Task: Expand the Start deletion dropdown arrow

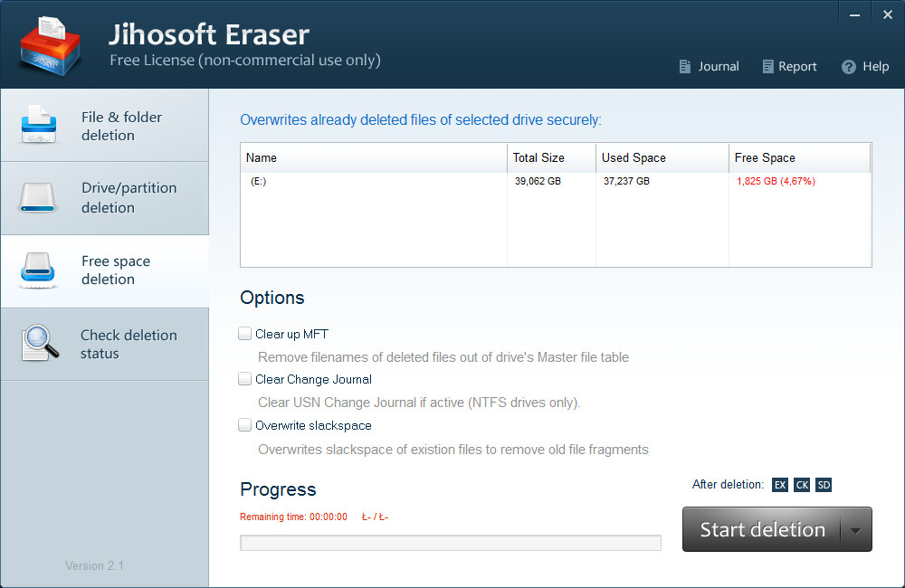Action: coord(856,530)
